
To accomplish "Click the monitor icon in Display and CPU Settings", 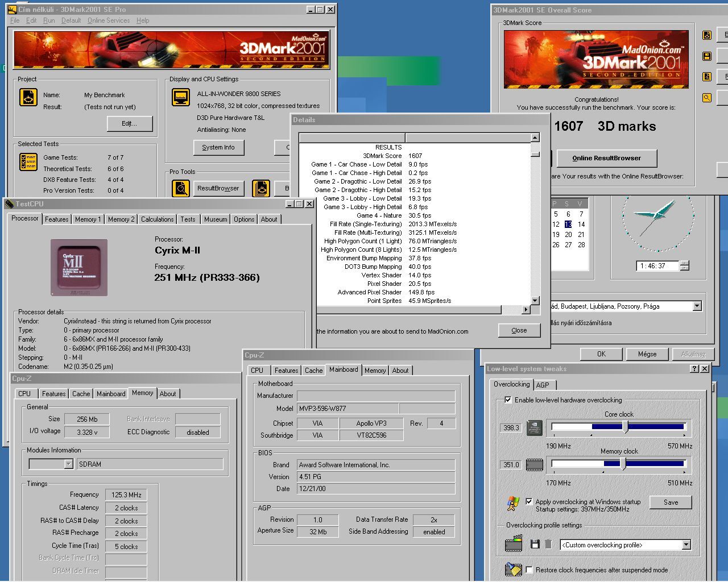I will [x=181, y=97].
